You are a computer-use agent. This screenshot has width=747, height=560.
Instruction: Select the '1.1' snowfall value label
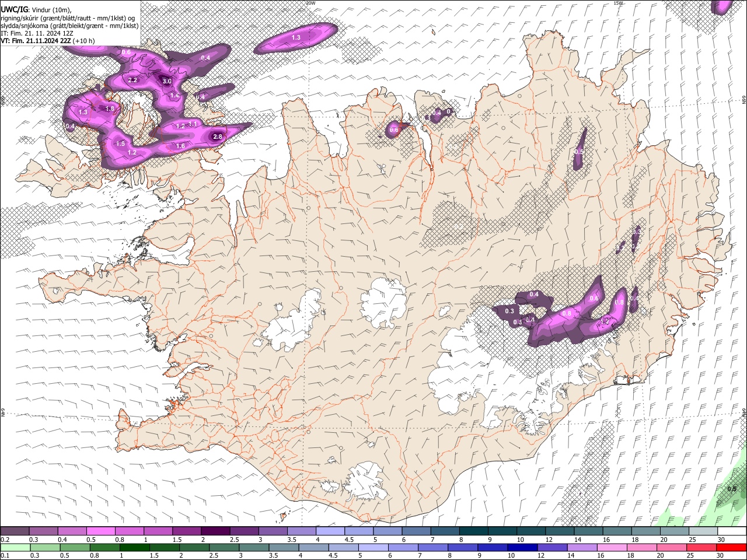193,124
